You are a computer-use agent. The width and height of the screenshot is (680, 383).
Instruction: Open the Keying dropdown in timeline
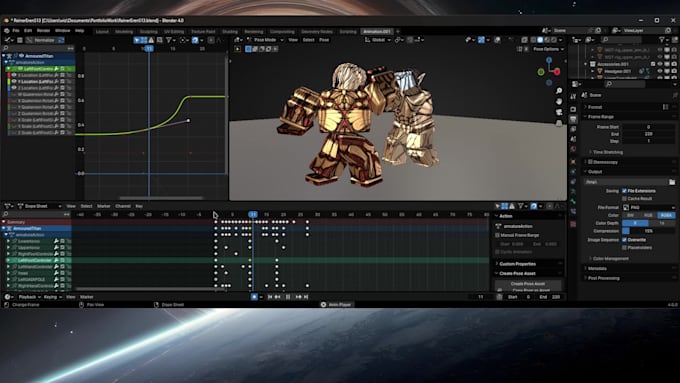point(52,297)
